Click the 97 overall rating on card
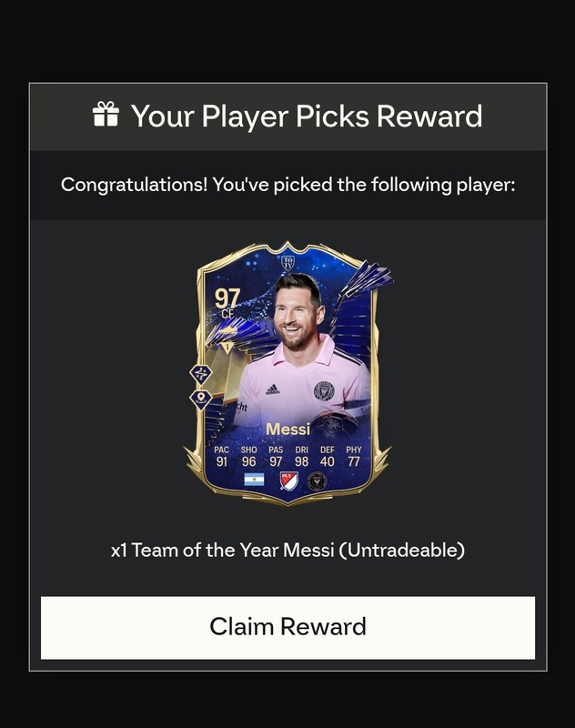 (227, 298)
